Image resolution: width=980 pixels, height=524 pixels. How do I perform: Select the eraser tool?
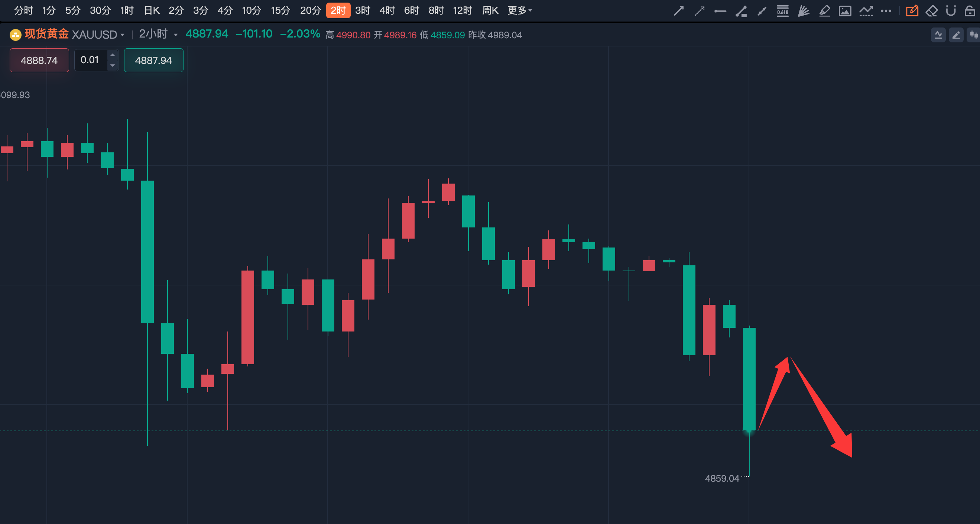(932, 11)
